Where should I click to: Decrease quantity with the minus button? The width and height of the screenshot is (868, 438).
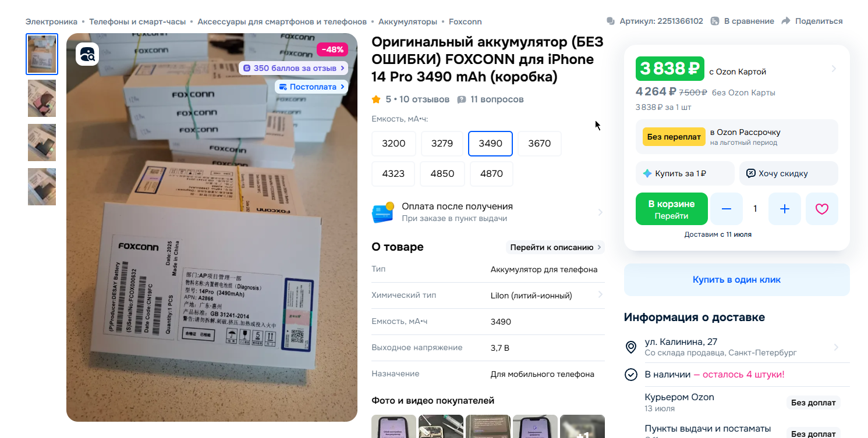coord(726,209)
